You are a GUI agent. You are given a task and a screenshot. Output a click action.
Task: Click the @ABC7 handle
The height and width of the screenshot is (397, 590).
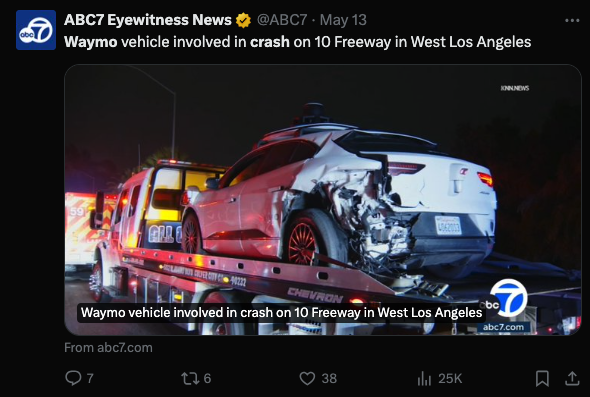pos(282,20)
